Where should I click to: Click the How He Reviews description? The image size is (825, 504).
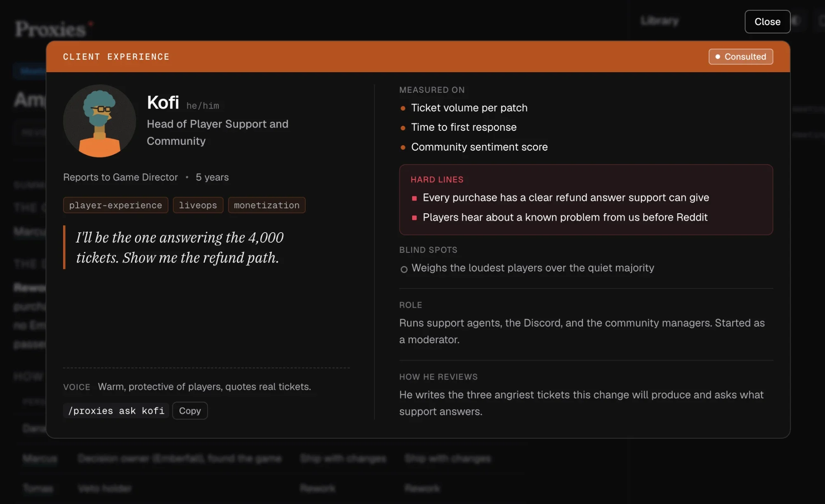coord(581,403)
